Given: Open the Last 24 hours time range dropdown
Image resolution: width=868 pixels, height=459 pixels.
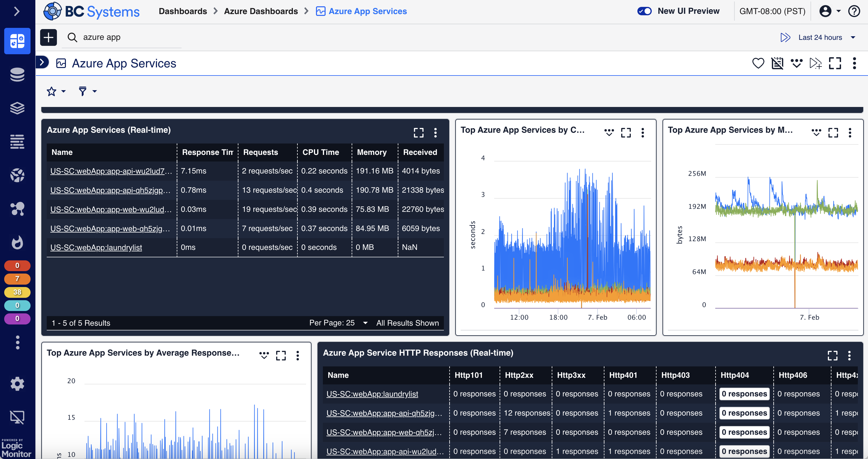Looking at the screenshot, I should tap(827, 37).
